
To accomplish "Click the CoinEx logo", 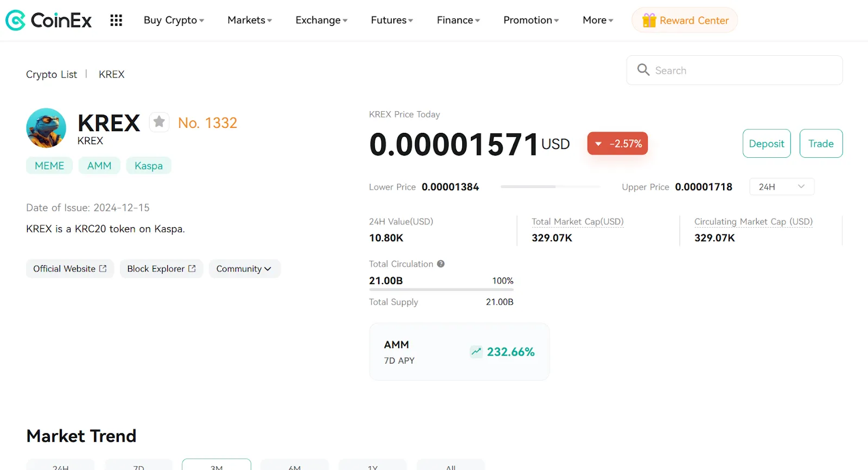I will pos(48,21).
